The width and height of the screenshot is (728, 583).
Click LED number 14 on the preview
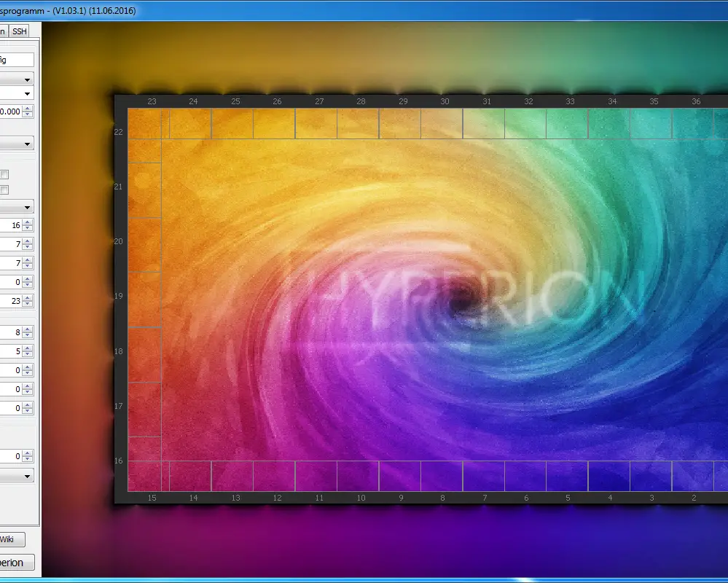click(194, 498)
